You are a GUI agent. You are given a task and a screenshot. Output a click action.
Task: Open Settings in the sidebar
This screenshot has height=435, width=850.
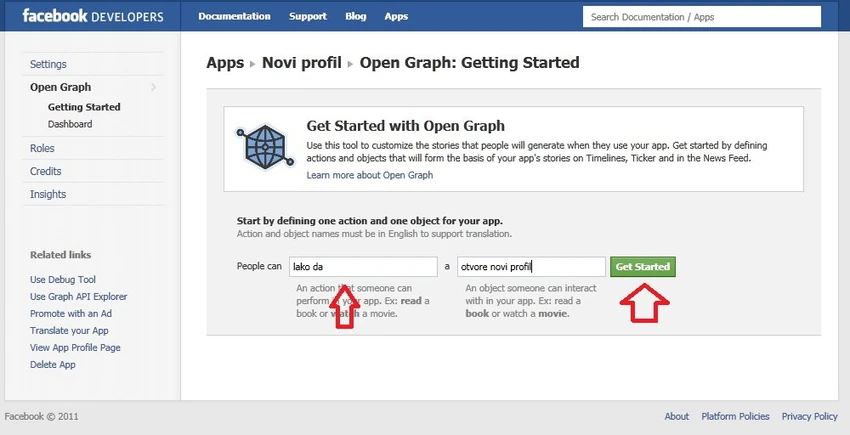tap(48, 64)
